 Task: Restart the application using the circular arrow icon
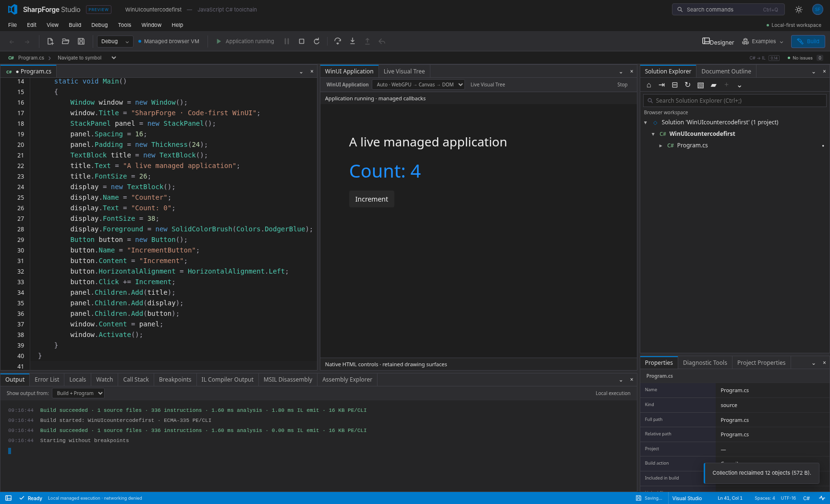pyautogui.click(x=317, y=41)
